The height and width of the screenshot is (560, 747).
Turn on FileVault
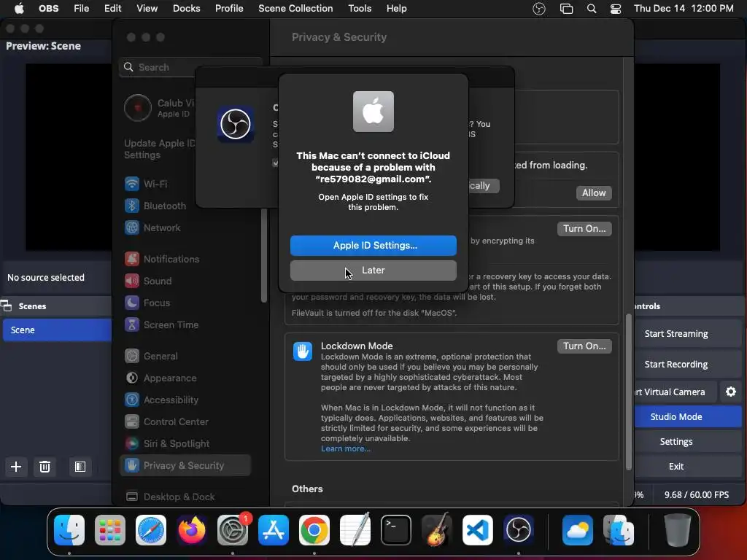tap(584, 228)
